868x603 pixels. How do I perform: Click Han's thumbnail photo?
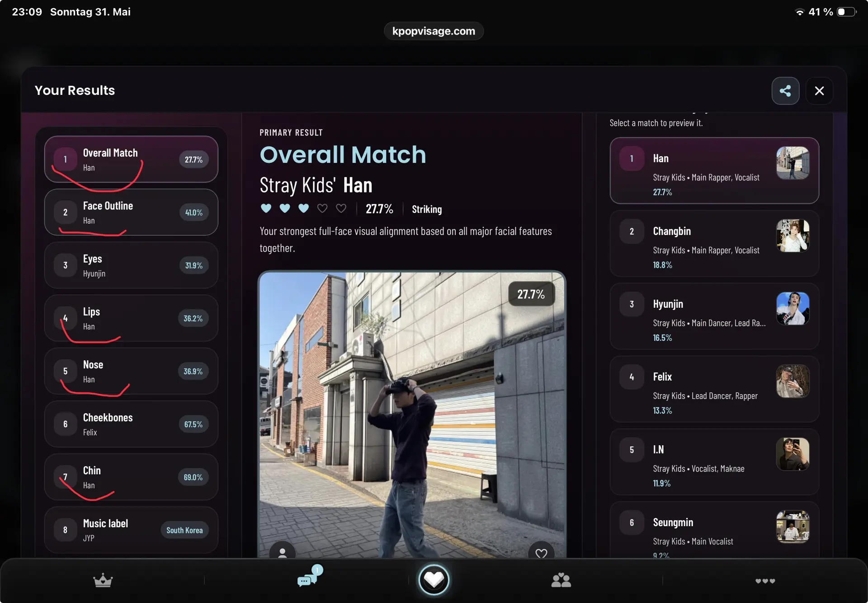point(793,163)
